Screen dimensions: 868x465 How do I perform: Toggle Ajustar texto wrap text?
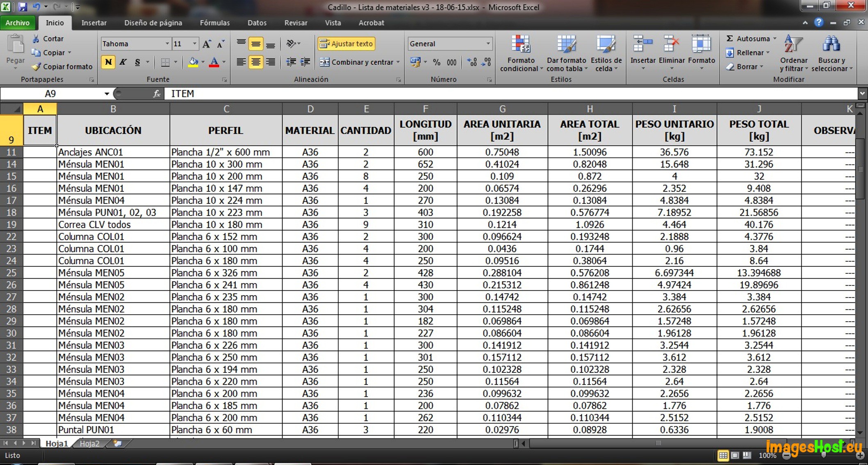(346, 43)
